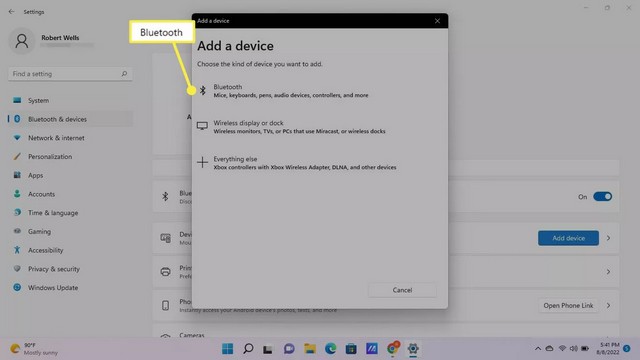Choose the Wireless display or dock icon
This screenshot has height=360, width=640.
(x=202, y=126)
